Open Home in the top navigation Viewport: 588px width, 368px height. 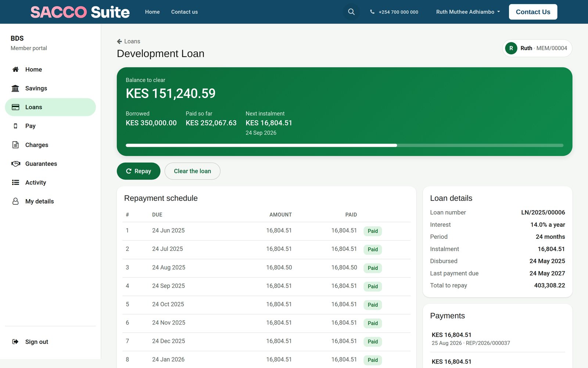point(152,12)
